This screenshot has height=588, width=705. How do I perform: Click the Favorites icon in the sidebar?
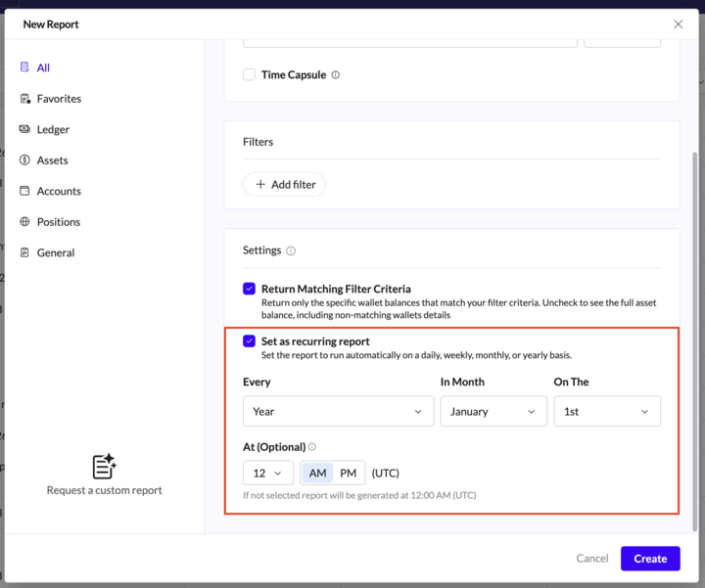tap(24, 99)
